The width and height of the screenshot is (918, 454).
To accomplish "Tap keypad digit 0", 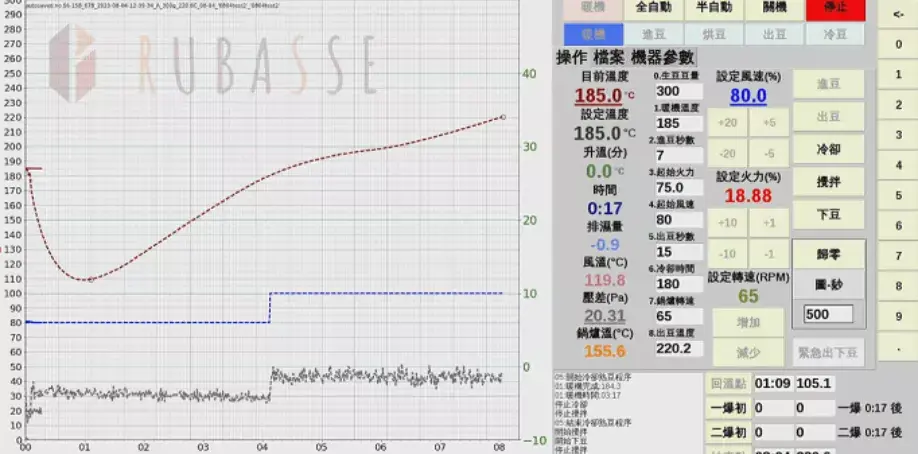I will tap(899, 44).
